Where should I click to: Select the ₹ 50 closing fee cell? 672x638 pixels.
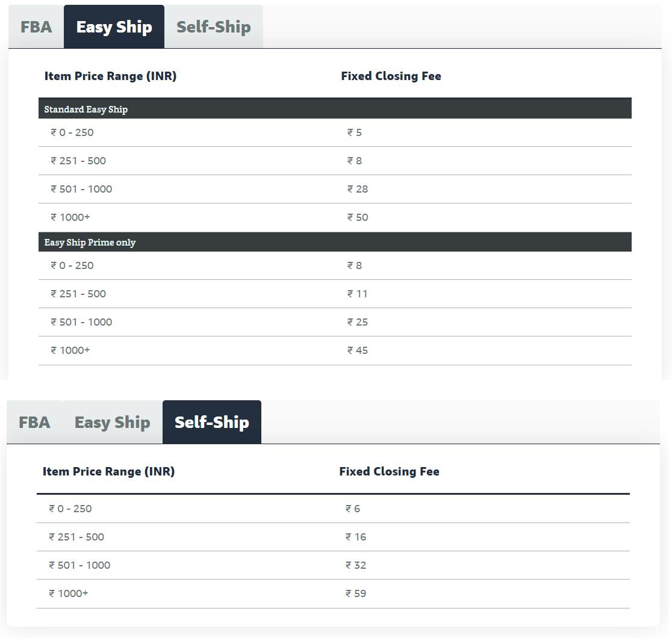[x=358, y=217]
